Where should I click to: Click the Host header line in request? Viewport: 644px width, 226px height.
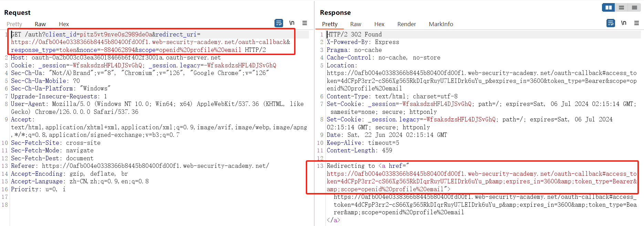coord(116,57)
